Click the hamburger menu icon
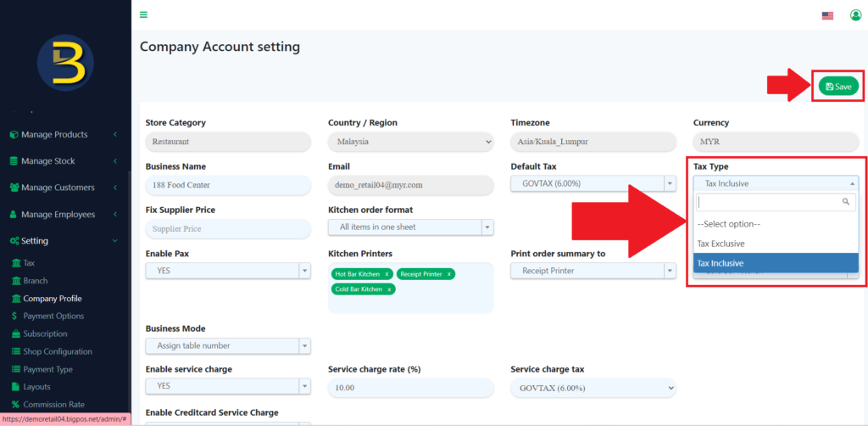This screenshot has width=868, height=426. pos(144,14)
